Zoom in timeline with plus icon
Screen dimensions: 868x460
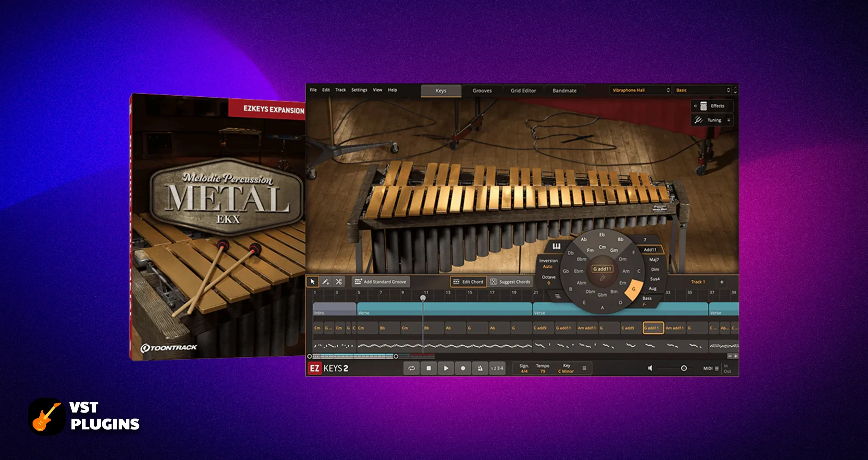click(735, 356)
